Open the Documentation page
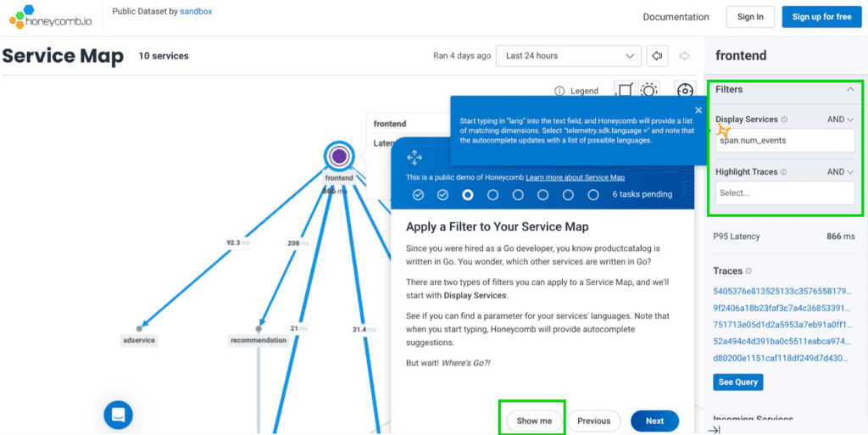Viewport: 868px width, 435px height. pyautogui.click(x=676, y=17)
